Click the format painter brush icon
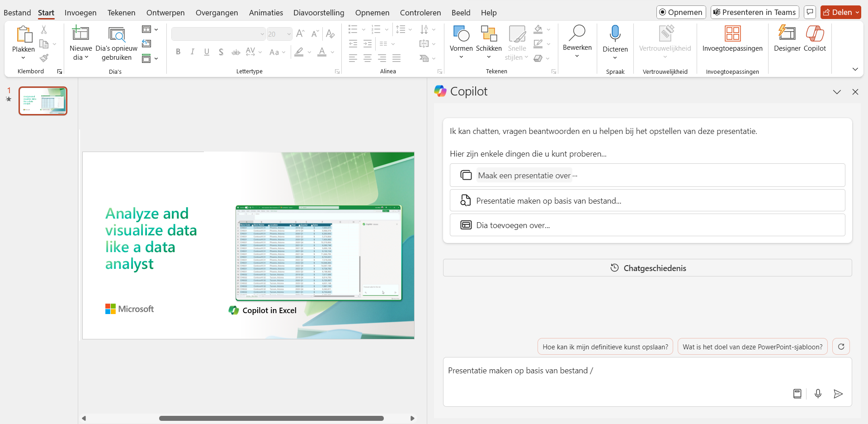 pyautogui.click(x=44, y=58)
